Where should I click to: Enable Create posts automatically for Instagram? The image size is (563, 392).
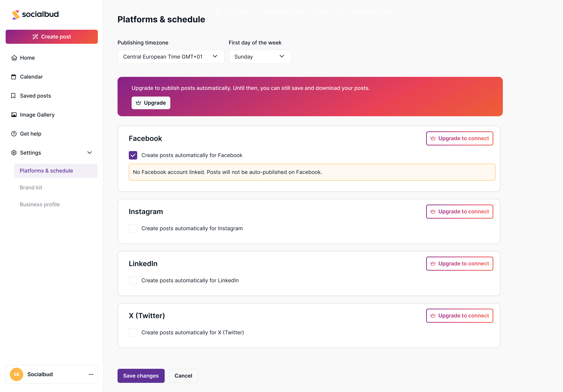point(133,228)
